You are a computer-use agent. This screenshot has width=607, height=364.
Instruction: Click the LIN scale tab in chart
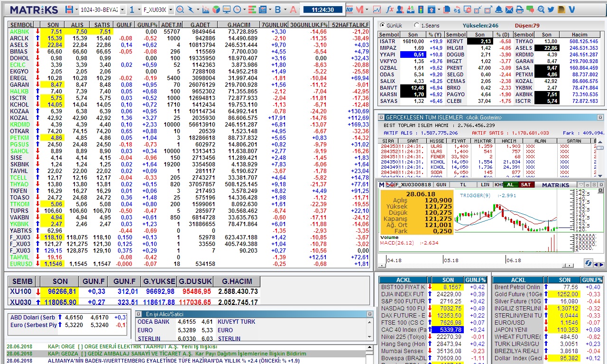[x=485, y=184]
